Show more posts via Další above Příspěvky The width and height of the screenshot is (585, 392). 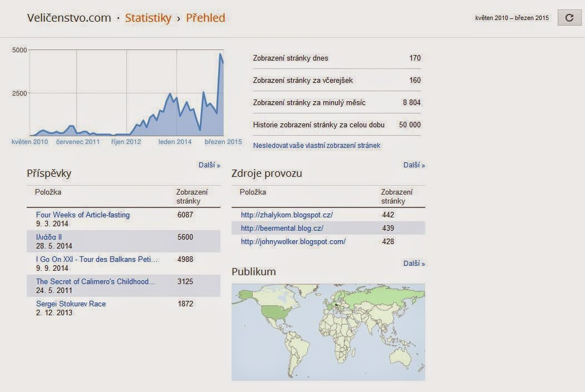(x=209, y=165)
